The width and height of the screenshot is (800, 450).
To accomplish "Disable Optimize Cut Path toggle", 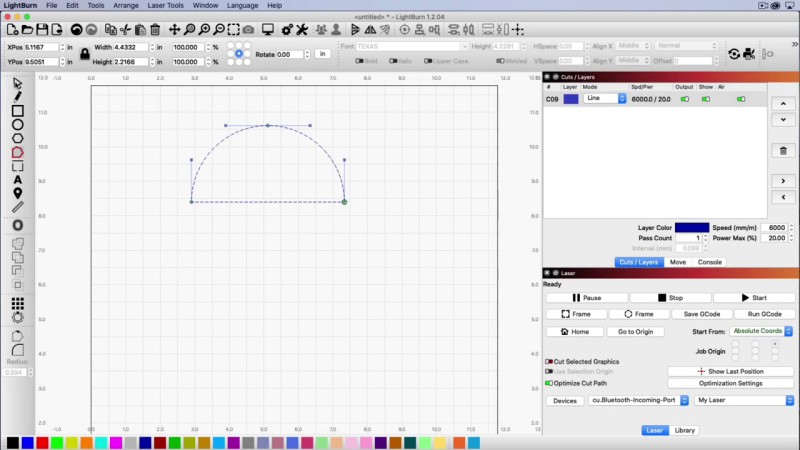I will [549, 383].
